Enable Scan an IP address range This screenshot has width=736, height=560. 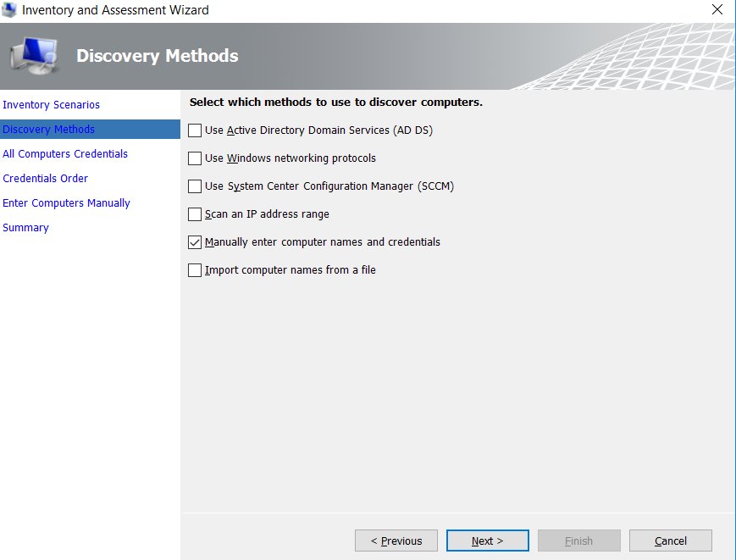tap(194, 214)
